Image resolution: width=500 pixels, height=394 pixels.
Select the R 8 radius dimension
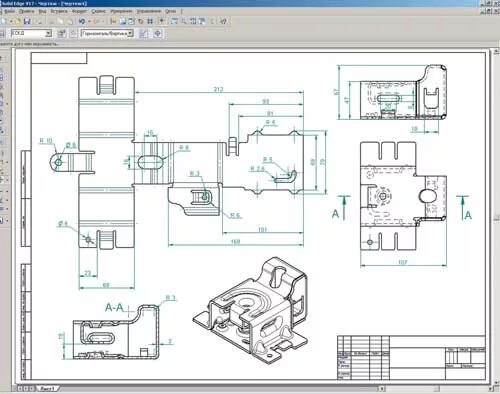point(184,147)
